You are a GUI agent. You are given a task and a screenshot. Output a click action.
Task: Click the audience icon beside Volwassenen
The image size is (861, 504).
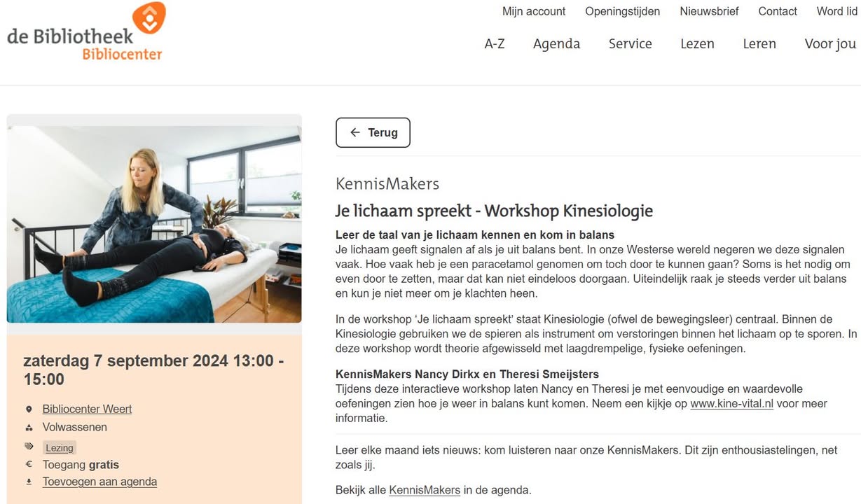pyautogui.click(x=29, y=428)
